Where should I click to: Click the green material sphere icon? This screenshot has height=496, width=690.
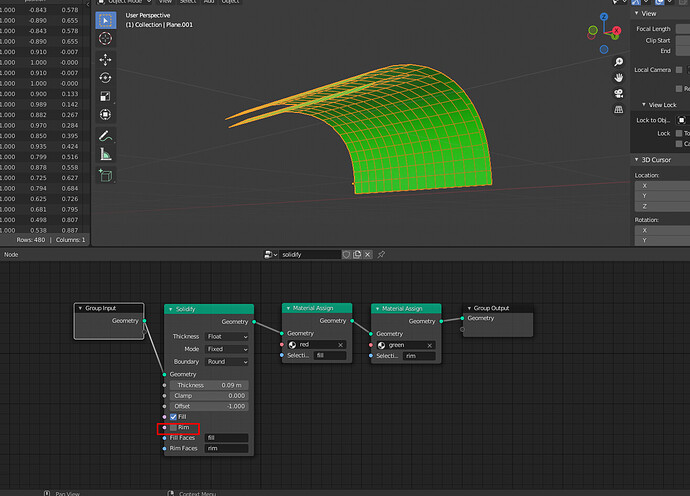point(382,345)
